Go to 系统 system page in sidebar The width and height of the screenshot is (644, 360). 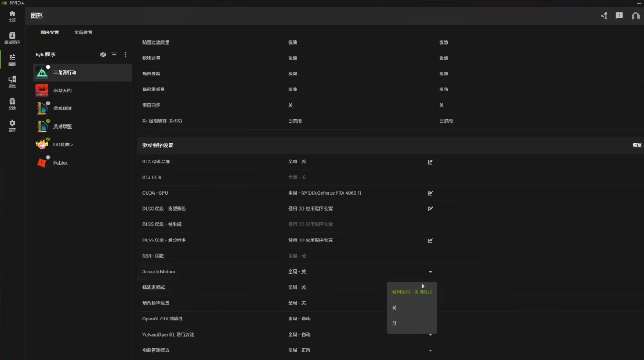pos(12,80)
